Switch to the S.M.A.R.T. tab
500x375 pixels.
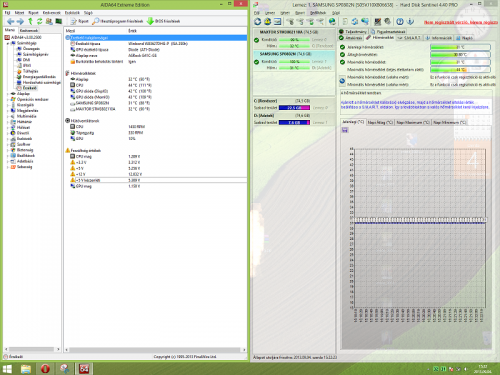coord(409,38)
